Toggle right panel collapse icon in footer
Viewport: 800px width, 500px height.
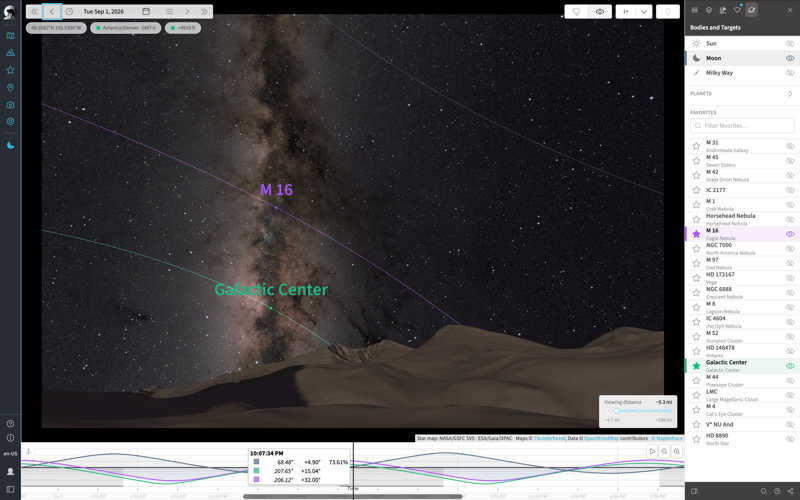pos(694,491)
